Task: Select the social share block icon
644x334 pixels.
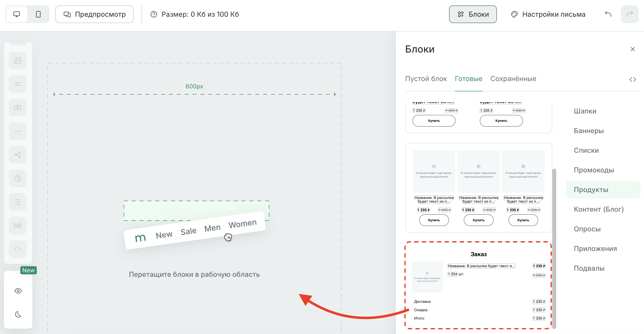Action: (x=17, y=155)
